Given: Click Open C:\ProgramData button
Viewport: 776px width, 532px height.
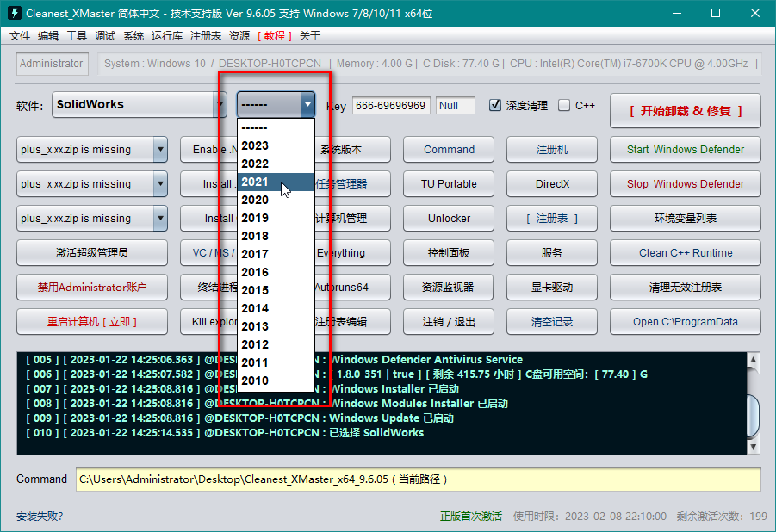Looking at the screenshot, I should (x=685, y=321).
